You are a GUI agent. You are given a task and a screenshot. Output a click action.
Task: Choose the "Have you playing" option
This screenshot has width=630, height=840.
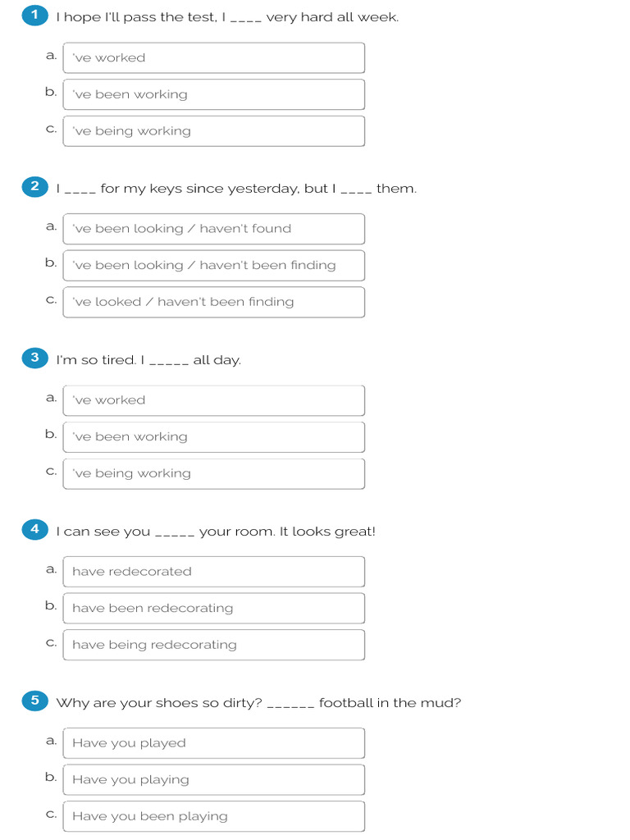[213, 780]
